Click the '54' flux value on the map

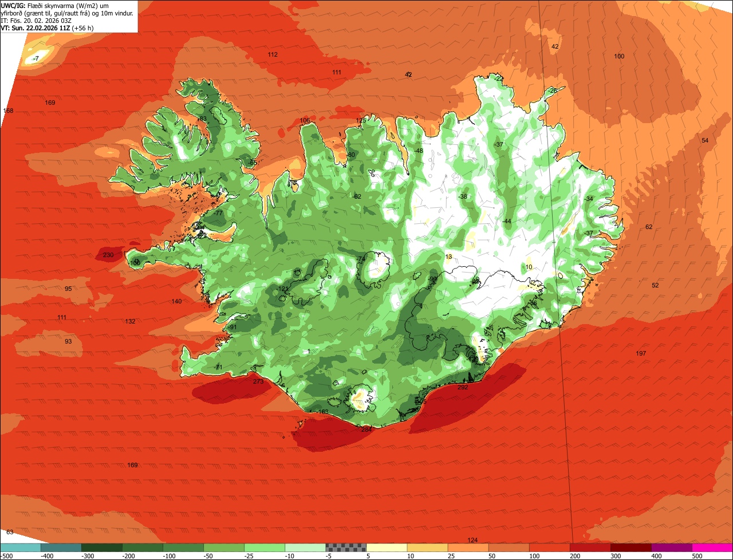[x=705, y=140]
